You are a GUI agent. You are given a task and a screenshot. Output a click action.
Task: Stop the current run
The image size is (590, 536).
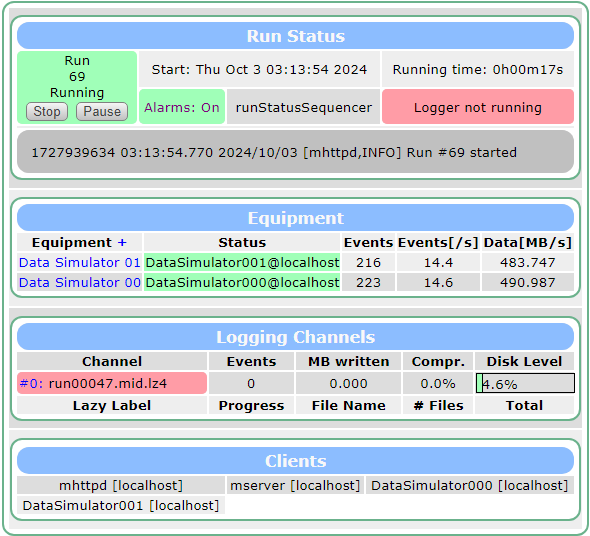tap(47, 111)
